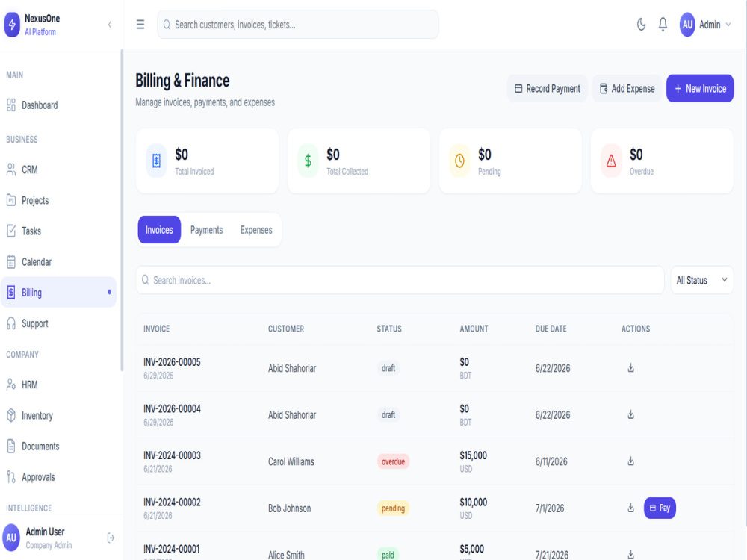Go to Projects in the sidebar
The image size is (747, 560).
pyautogui.click(x=58, y=200)
